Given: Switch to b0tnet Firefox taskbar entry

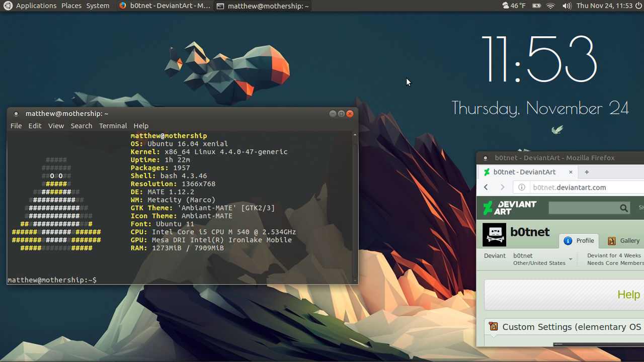Looking at the screenshot, I should (165, 6).
